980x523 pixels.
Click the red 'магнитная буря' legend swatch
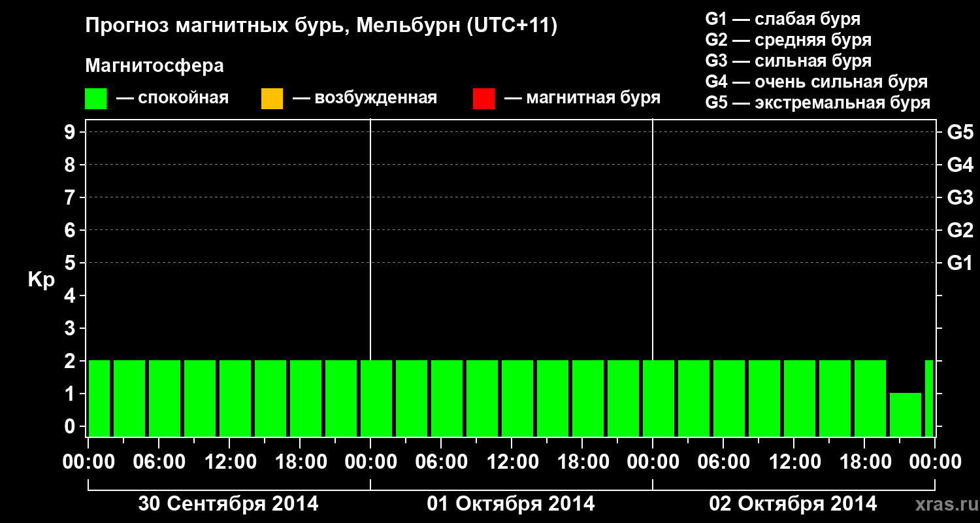pyautogui.click(x=483, y=99)
